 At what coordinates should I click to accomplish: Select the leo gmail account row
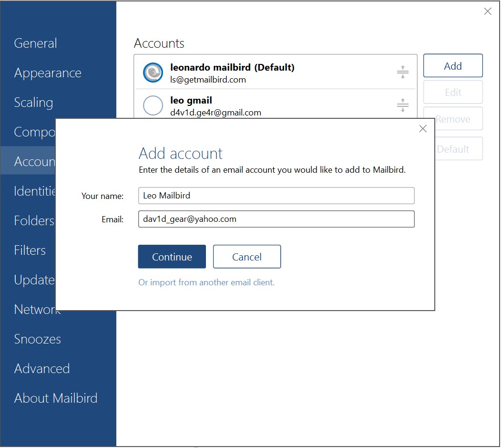click(276, 104)
